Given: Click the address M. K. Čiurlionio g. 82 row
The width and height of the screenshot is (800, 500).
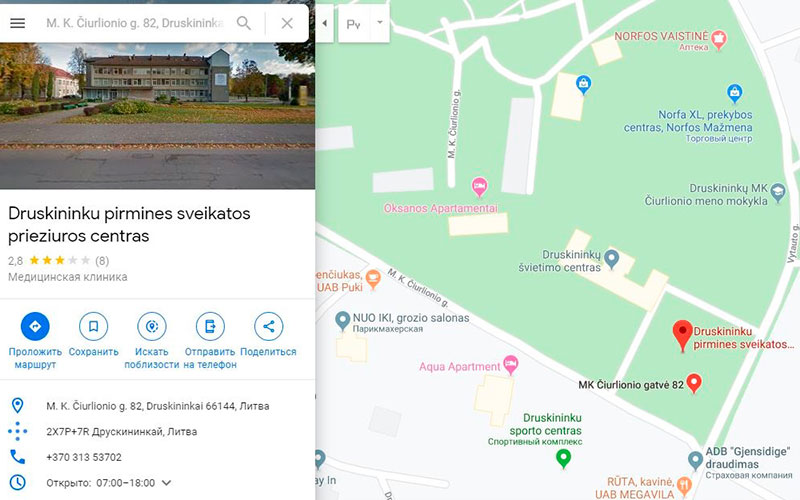Looking at the screenshot, I should (157, 406).
